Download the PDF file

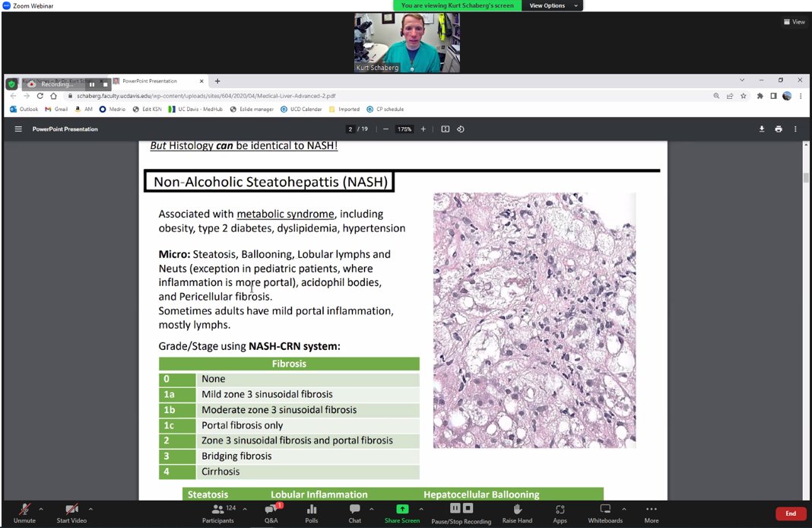click(x=762, y=129)
